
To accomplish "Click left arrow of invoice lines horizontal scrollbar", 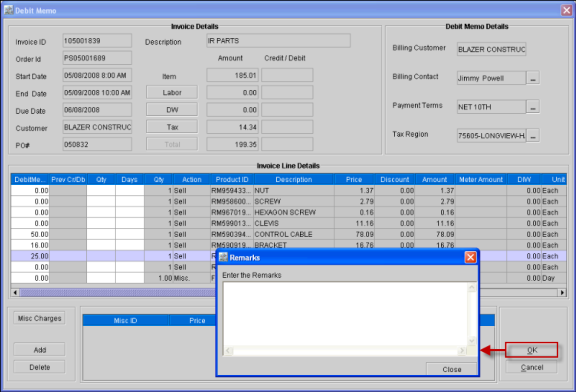I will (x=15, y=292).
